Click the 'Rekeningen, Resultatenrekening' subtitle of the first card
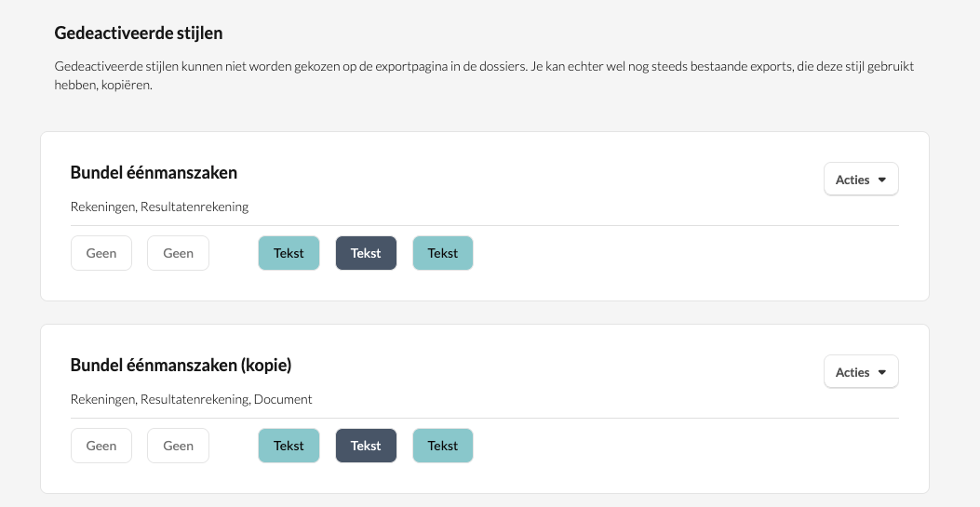The height and width of the screenshot is (507, 980). (x=159, y=207)
